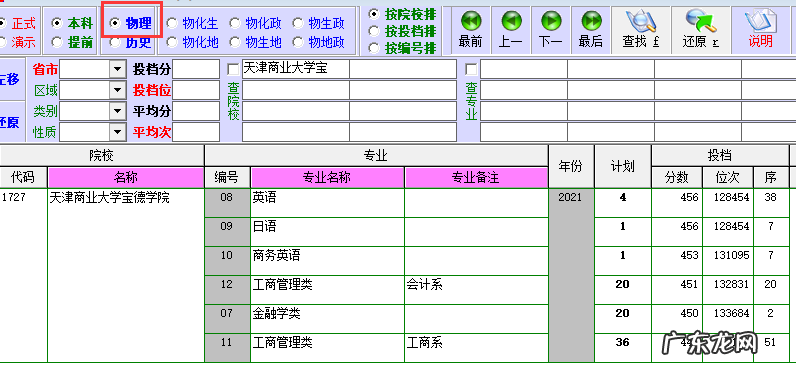796x372 pixels.
Task: Choose the 提前 radio option
Action: [x=57, y=43]
